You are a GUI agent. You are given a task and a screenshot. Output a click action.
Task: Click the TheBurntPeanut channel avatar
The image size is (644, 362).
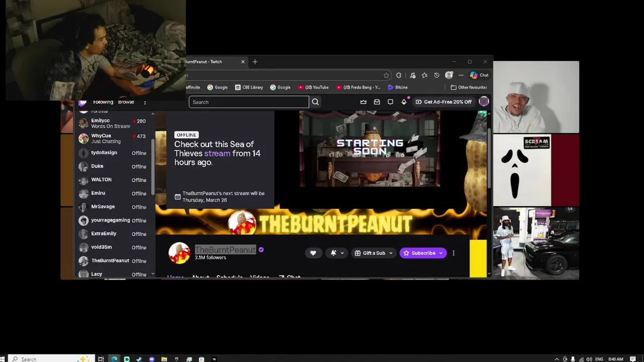[179, 253]
